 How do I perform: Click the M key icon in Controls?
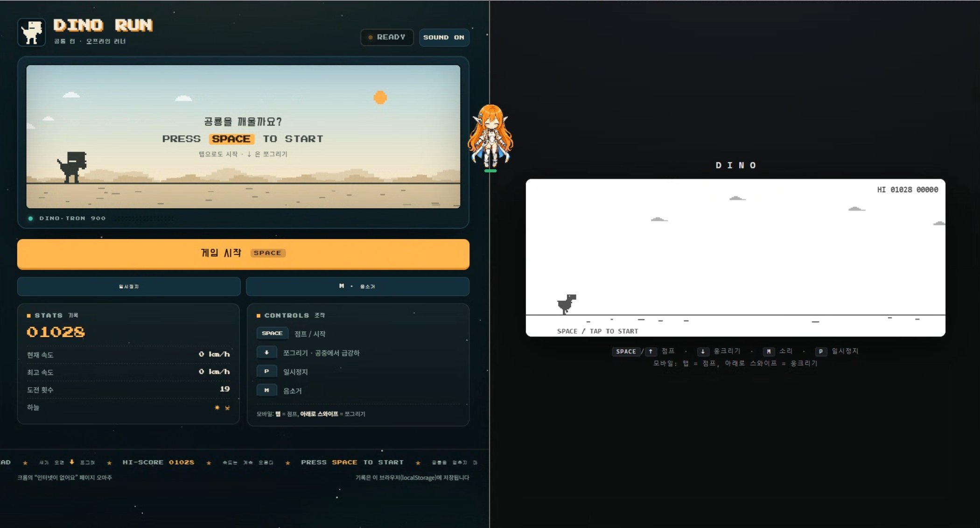[267, 390]
